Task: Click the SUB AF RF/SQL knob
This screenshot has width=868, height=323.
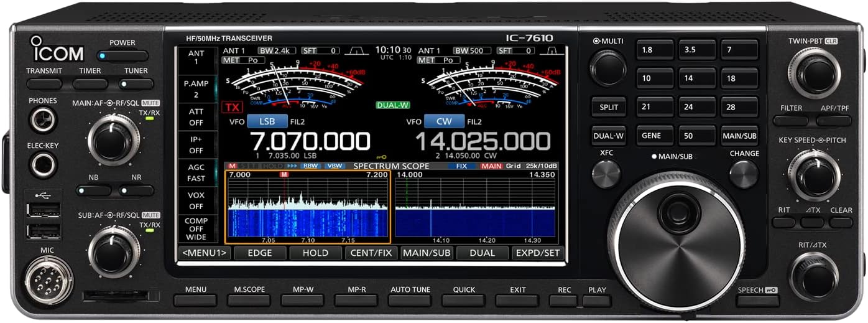Action: [114, 251]
